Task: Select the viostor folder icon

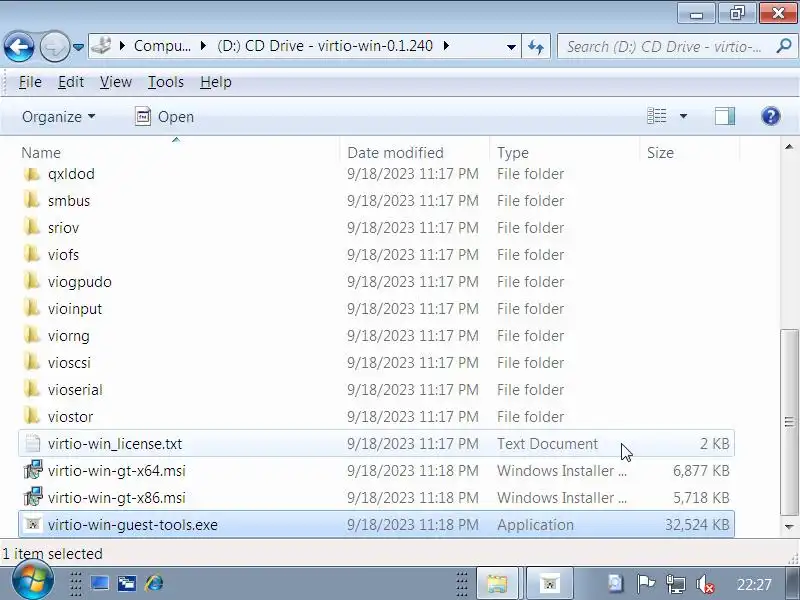Action: tap(32, 417)
